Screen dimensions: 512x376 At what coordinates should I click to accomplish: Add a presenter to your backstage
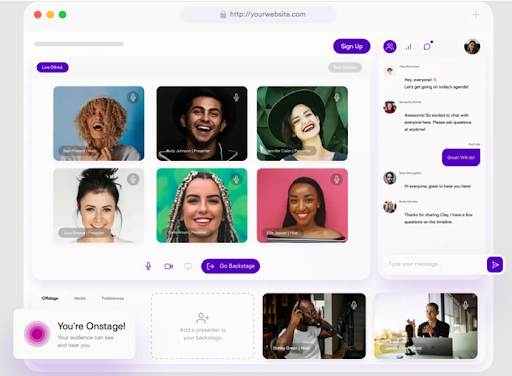click(202, 326)
